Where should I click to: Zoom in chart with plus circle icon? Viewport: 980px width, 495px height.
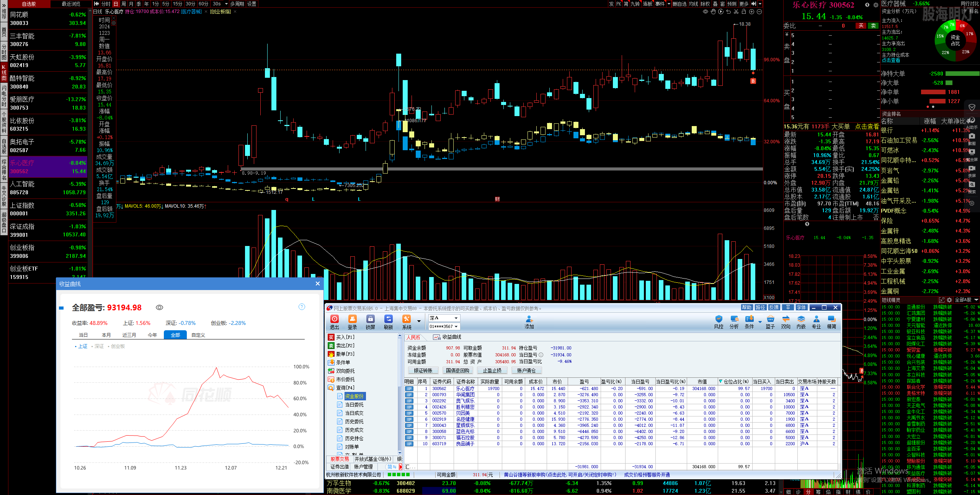pos(751,11)
